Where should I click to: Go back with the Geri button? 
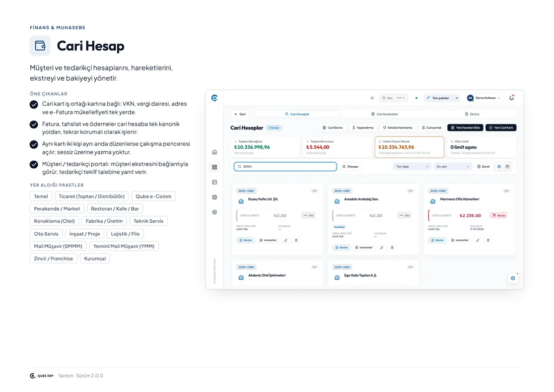pos(240,114)
